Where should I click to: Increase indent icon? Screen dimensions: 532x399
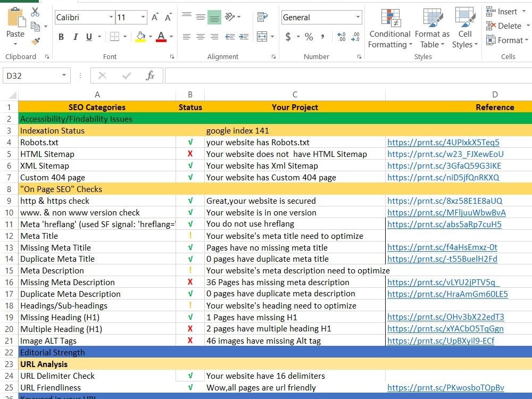click(244, 37)
